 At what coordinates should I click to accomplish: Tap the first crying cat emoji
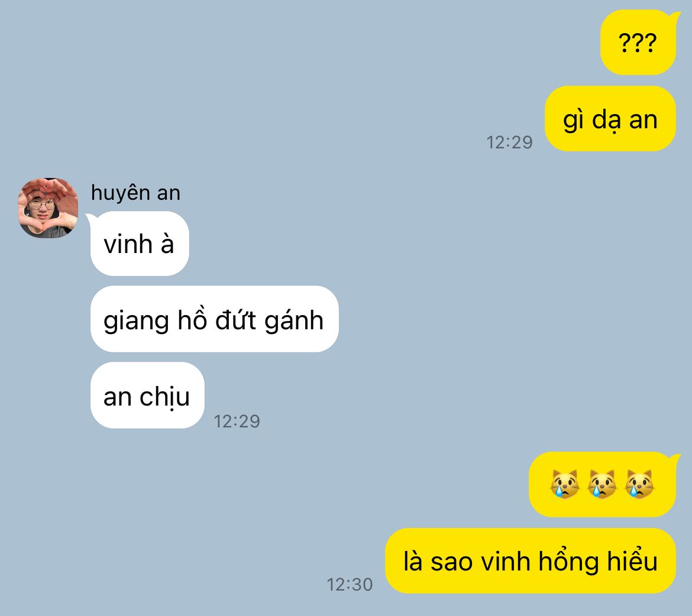[x=565, y=484]
